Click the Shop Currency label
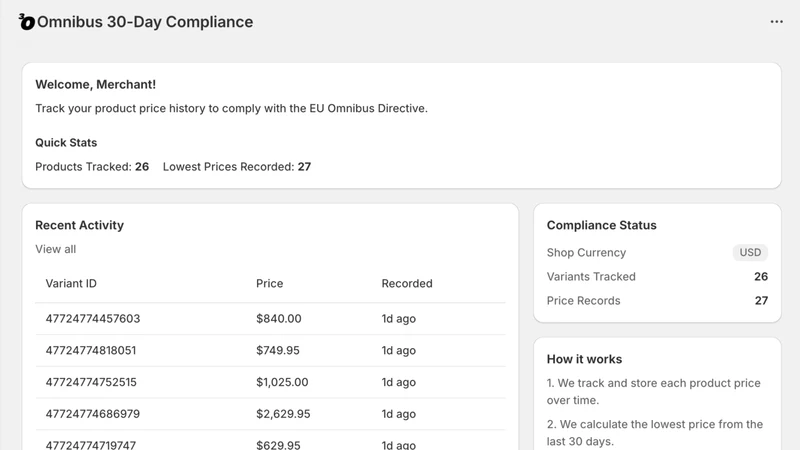 tap(586, 252)
